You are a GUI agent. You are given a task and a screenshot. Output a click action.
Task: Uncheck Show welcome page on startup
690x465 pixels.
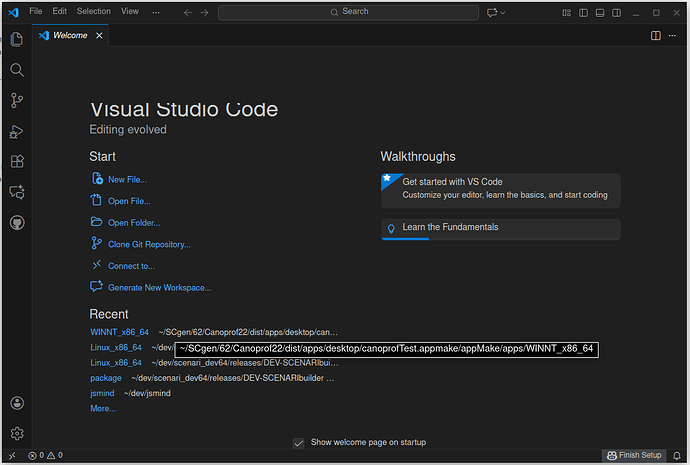[298, 442]
